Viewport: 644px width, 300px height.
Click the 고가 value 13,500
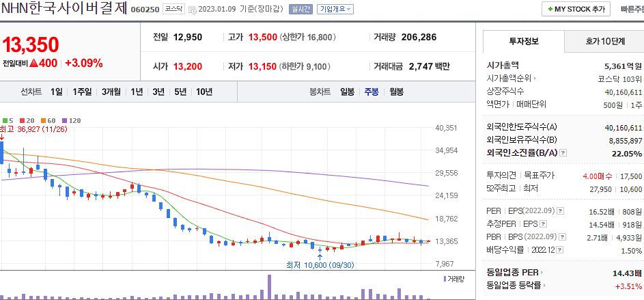tap(263, 38)
